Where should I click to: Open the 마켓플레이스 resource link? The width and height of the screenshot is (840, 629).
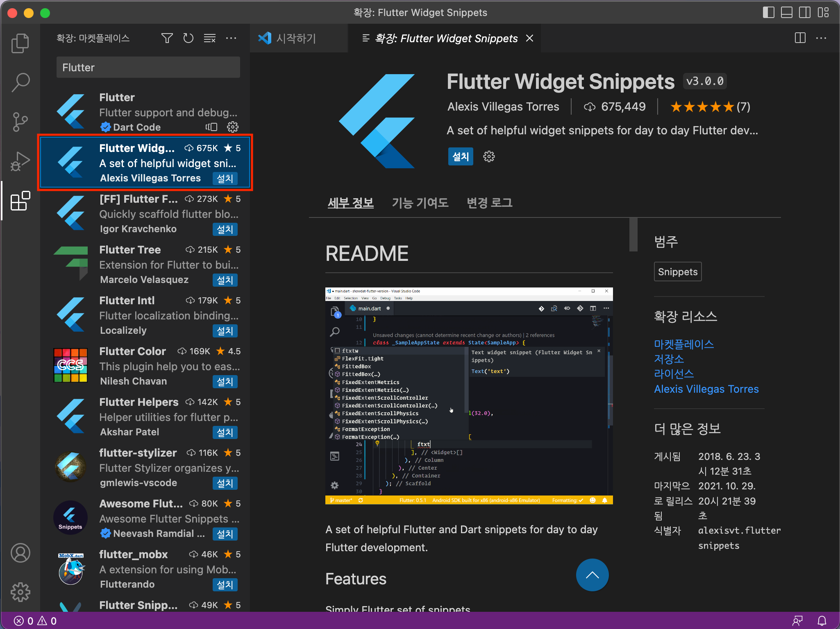[683, 344]
